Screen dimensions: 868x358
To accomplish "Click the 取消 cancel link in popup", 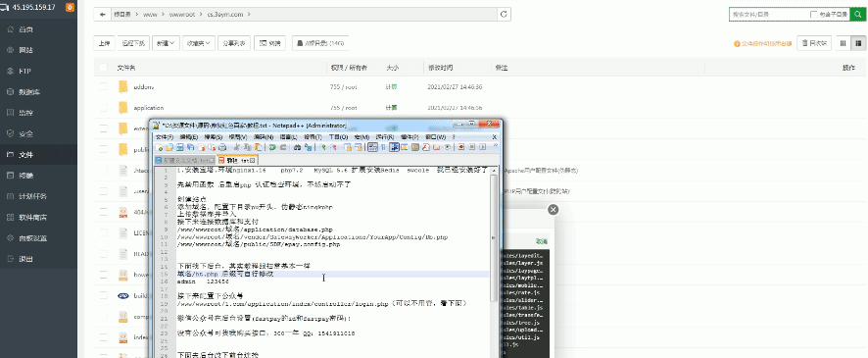I will point(541,241).
